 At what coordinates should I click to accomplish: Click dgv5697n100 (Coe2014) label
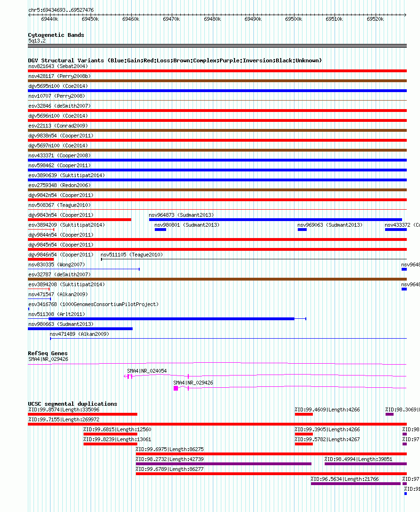(58, 145)
